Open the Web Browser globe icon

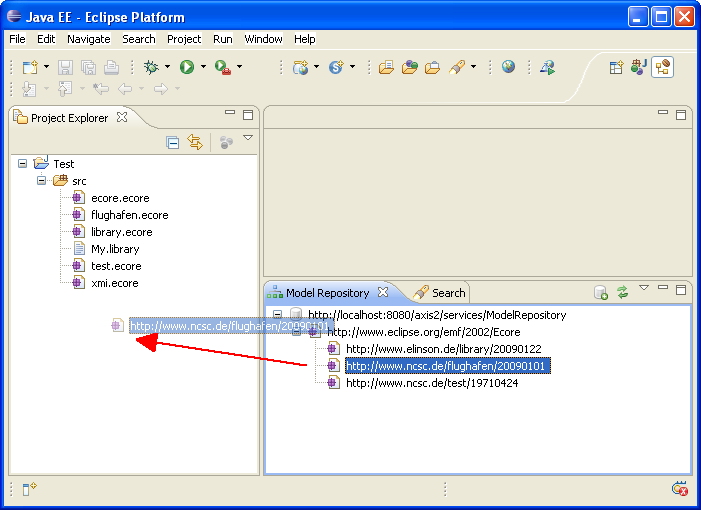pyautogui.click(x=508, y=67)
